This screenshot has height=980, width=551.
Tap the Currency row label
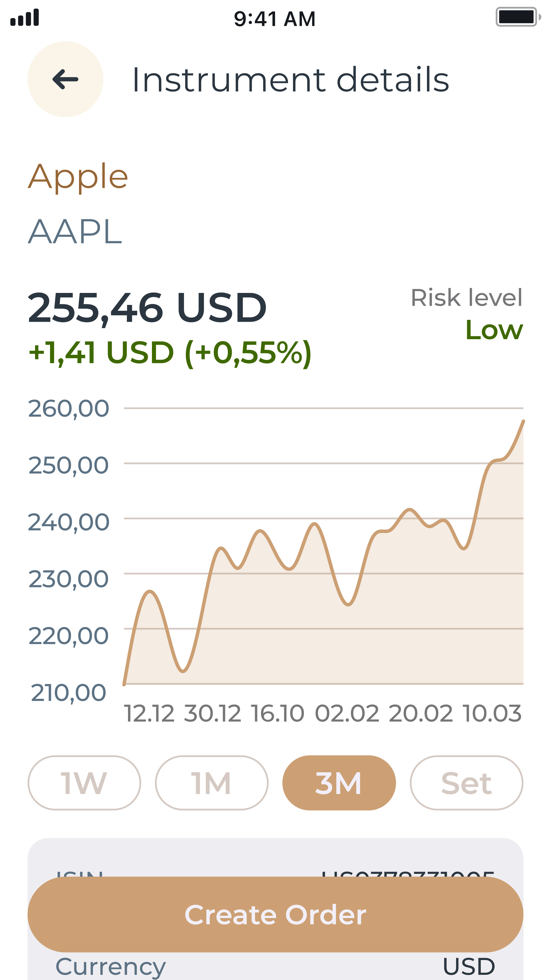coord(111,967)
